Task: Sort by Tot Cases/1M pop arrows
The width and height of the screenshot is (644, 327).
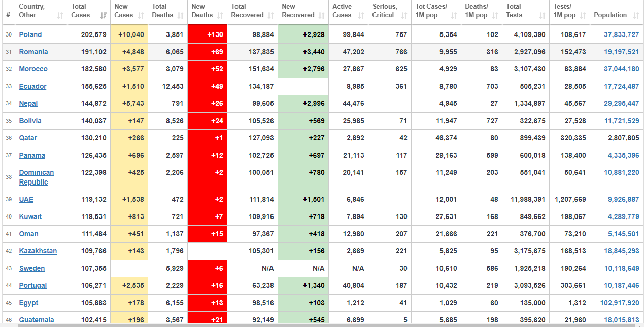Action: pyautogui.click(x=454, y=16)
